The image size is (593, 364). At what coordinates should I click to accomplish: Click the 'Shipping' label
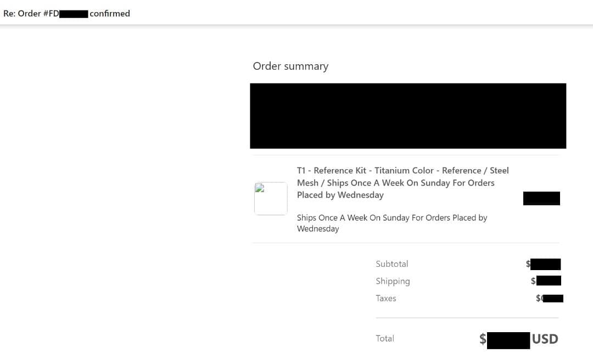[x=393, y=281]
